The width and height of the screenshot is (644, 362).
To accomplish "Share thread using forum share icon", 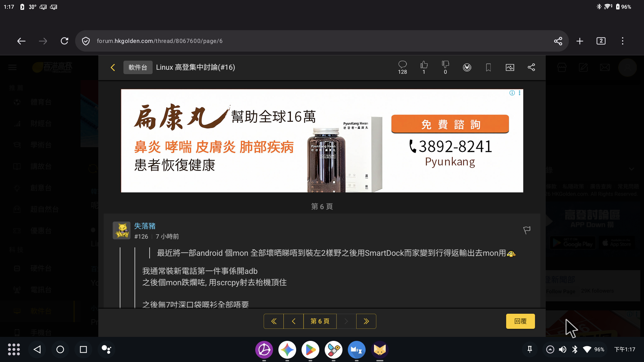I will pos(531,67).
